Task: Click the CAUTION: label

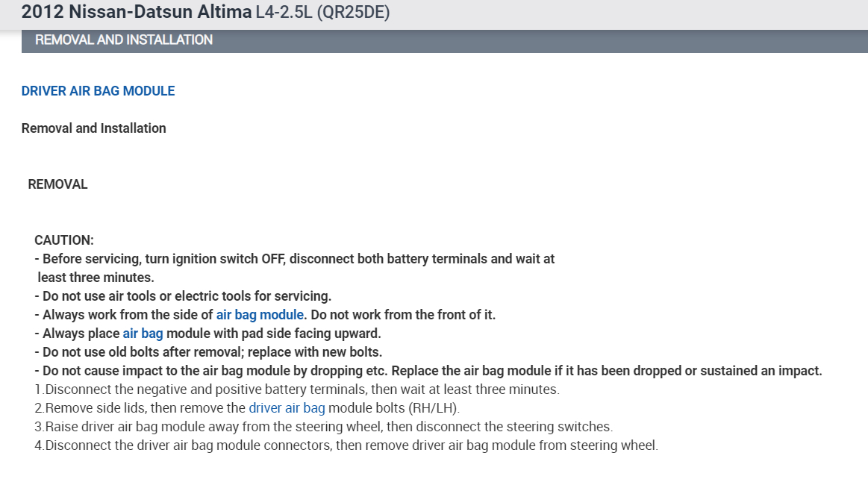Action: 64,240
